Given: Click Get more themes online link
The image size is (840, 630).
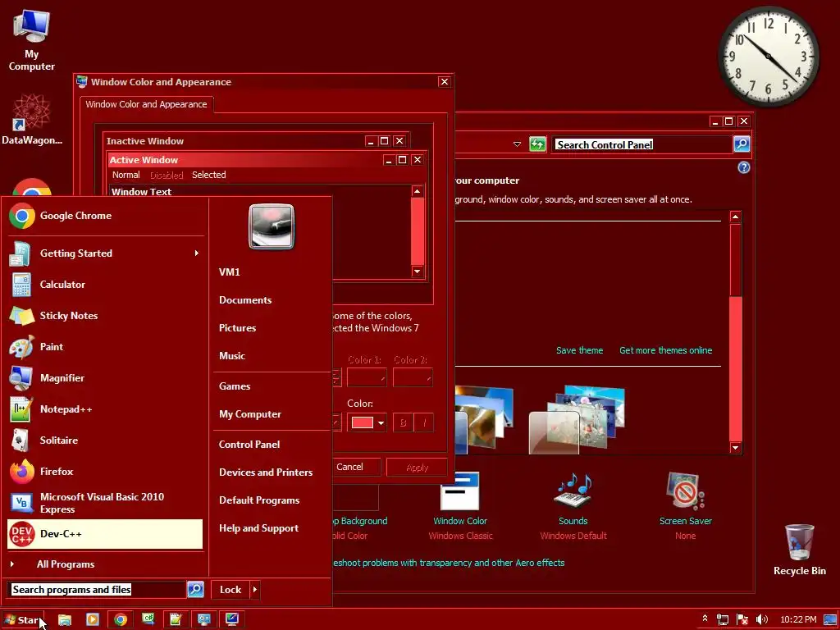Looking at the screenshot, I should (666, 350).
